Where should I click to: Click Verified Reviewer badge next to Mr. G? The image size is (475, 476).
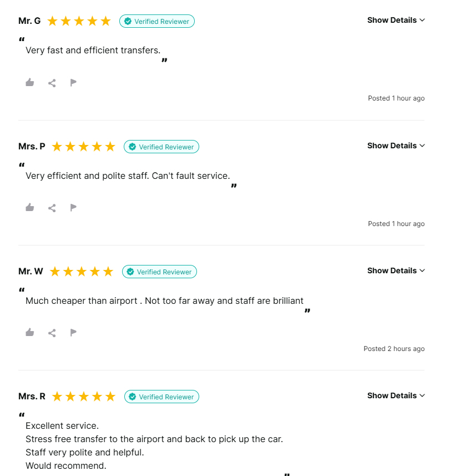coord(157,21)
